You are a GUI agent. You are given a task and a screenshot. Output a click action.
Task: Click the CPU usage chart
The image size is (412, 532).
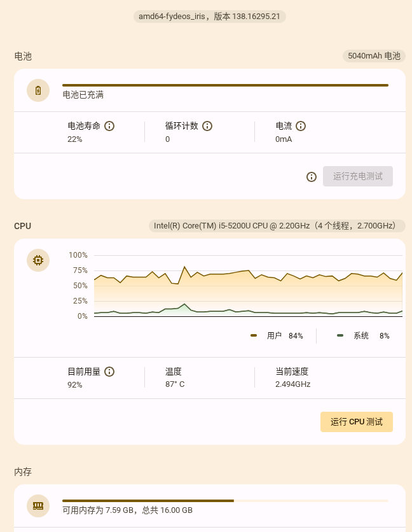248,286
